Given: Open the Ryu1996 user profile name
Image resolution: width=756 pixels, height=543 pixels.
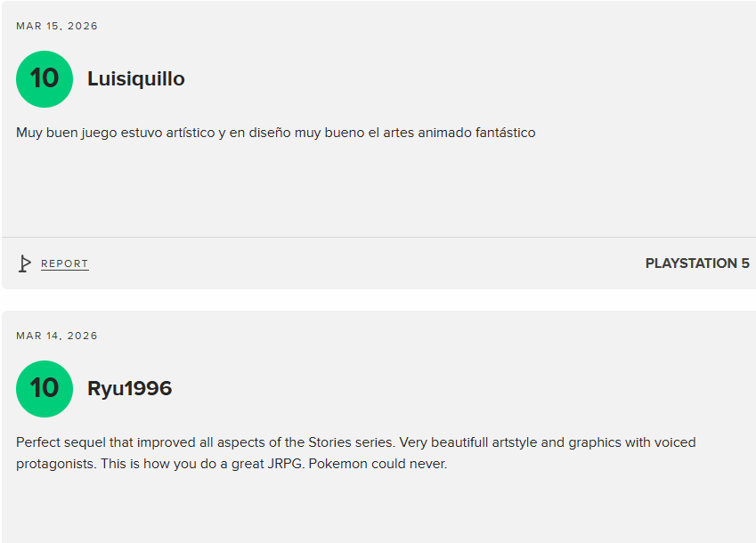Looking at the screenshot, I should tap(130, 389).
